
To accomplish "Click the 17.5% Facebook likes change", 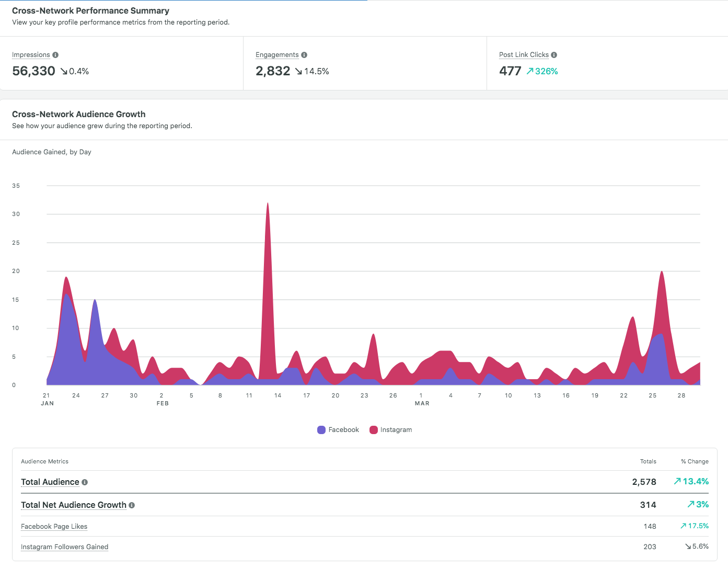I will click(694, 526).
